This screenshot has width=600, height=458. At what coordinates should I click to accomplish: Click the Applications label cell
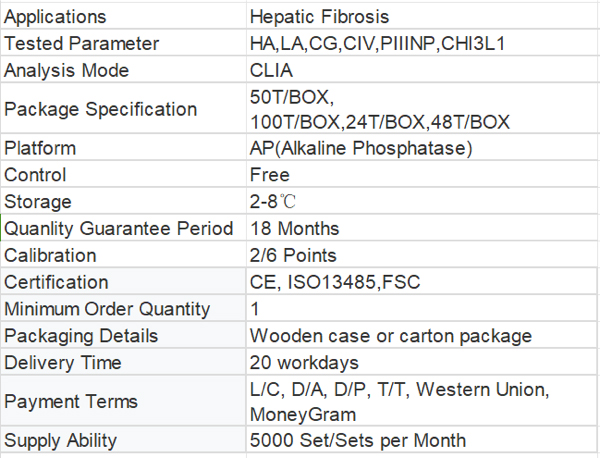pos(124,17)
